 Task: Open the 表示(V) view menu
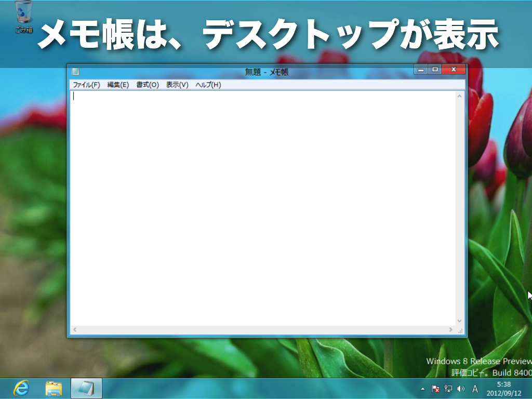pos(177,85)
